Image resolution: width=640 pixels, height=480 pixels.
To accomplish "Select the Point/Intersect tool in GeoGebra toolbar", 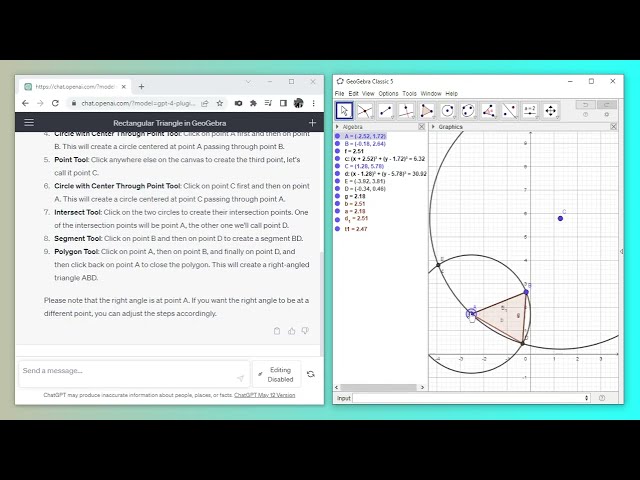I will click(x=365, y=111).
